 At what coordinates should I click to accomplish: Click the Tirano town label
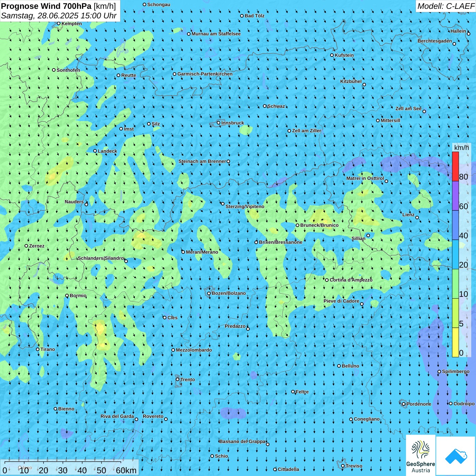pyautogui.click(x=48, y=349)
